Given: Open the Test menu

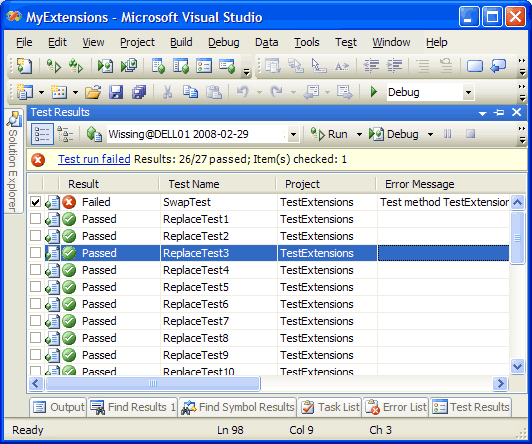Looking at the screenshot, I should [x=346, y=42].
